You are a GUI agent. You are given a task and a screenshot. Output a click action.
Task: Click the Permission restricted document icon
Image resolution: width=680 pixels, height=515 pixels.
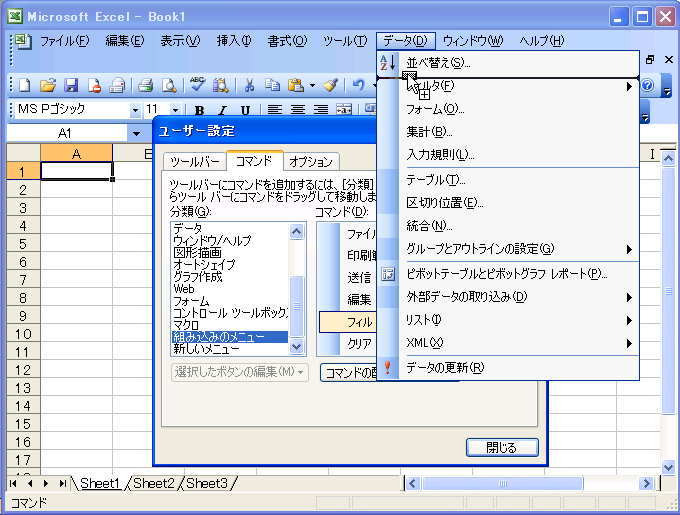point(94,85)
